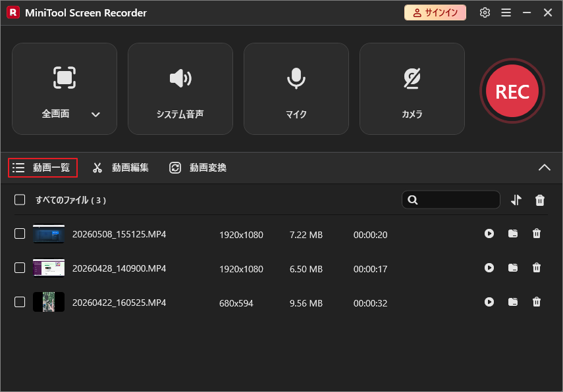This screenshot has height=392, width=563.
Task: Check the box for 20260428_140900.MP4
Action: click(20, 268)
